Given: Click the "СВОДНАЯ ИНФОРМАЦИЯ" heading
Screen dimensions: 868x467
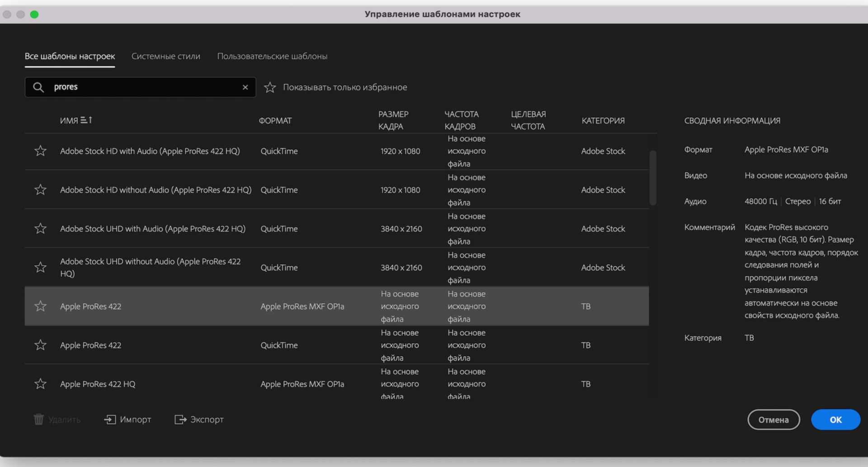Looking at the screenshot, I should [732, 120].
